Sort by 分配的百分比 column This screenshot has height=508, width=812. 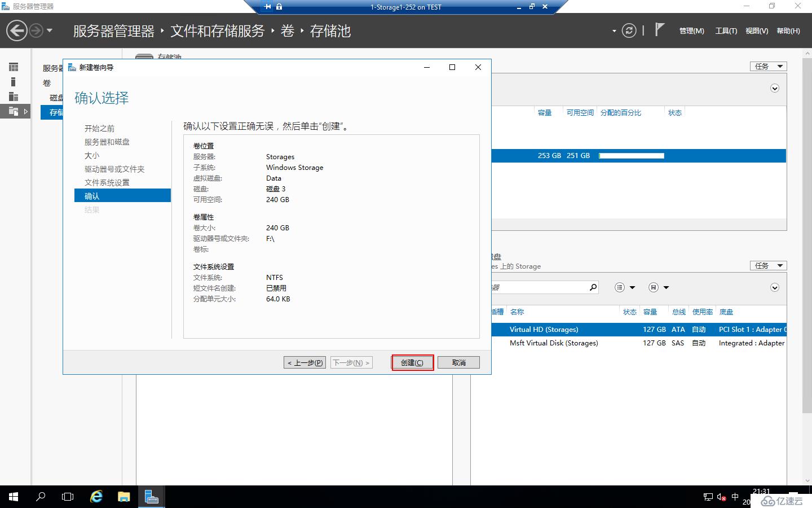[621, 113]
